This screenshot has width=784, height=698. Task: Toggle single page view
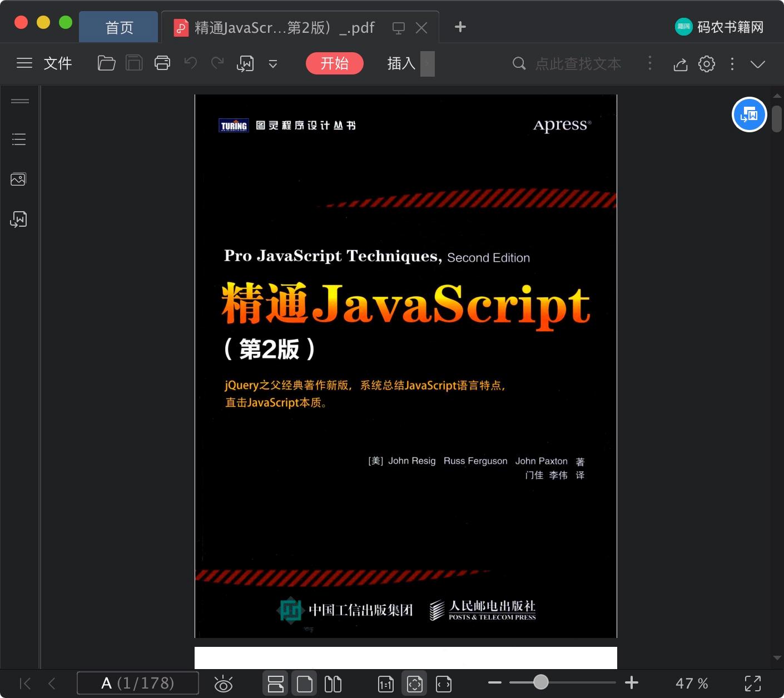305,683
